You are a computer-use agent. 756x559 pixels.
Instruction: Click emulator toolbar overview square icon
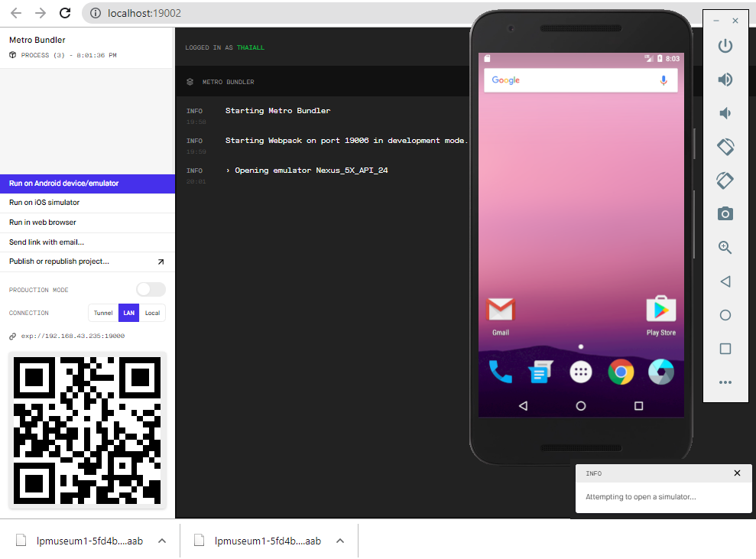[725, 349]
